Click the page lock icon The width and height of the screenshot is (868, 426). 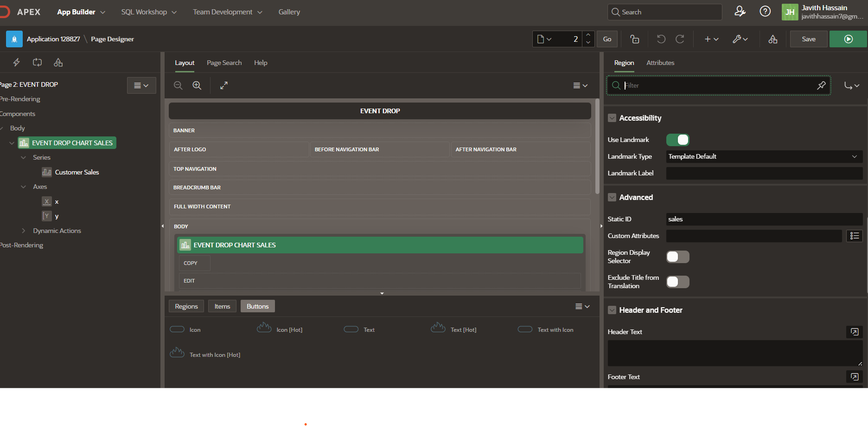click(635, 39)
